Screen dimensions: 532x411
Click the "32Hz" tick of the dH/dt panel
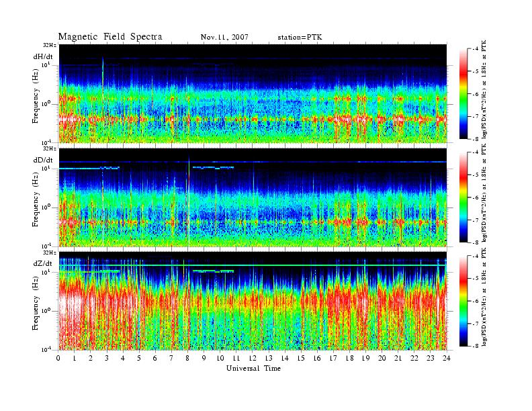click(x=49, y=45)
